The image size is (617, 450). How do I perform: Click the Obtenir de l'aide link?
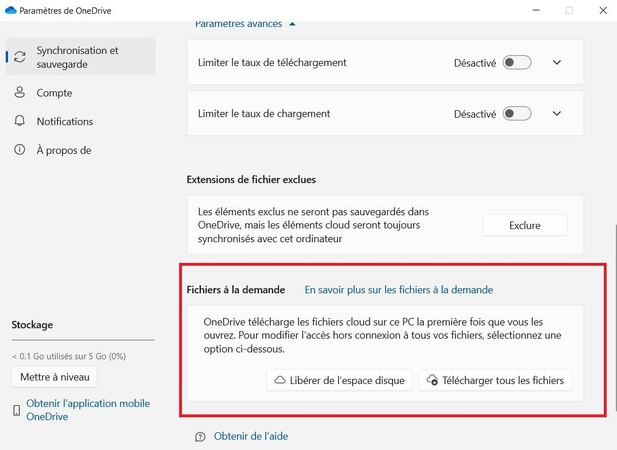click(x=251, y=436)
